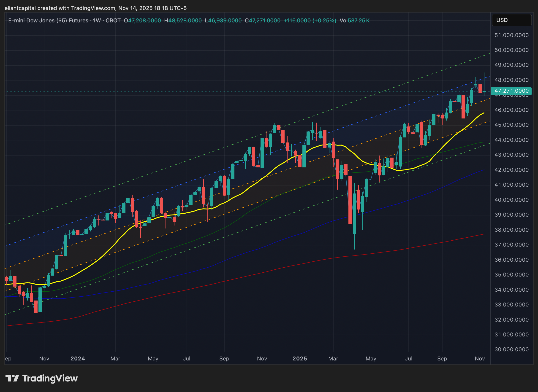Click the Open value 47,208.0000

[144, 21]
